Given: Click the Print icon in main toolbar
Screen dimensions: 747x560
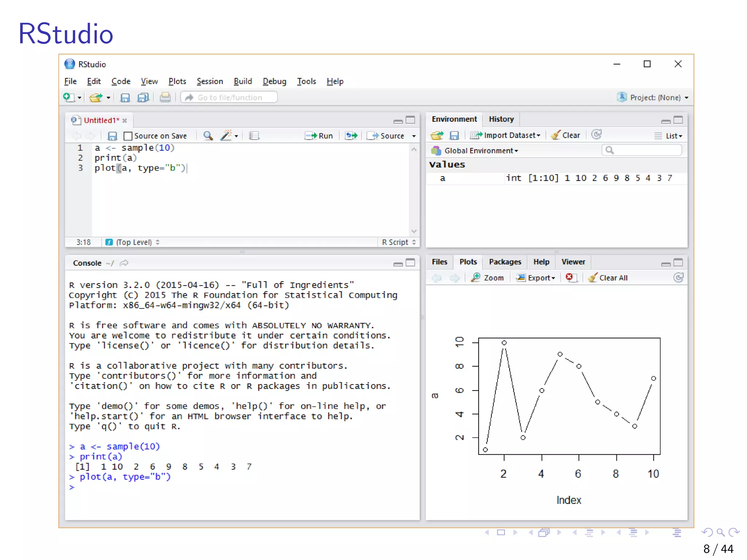Looking at the screenshot, I should click(165, 97).
